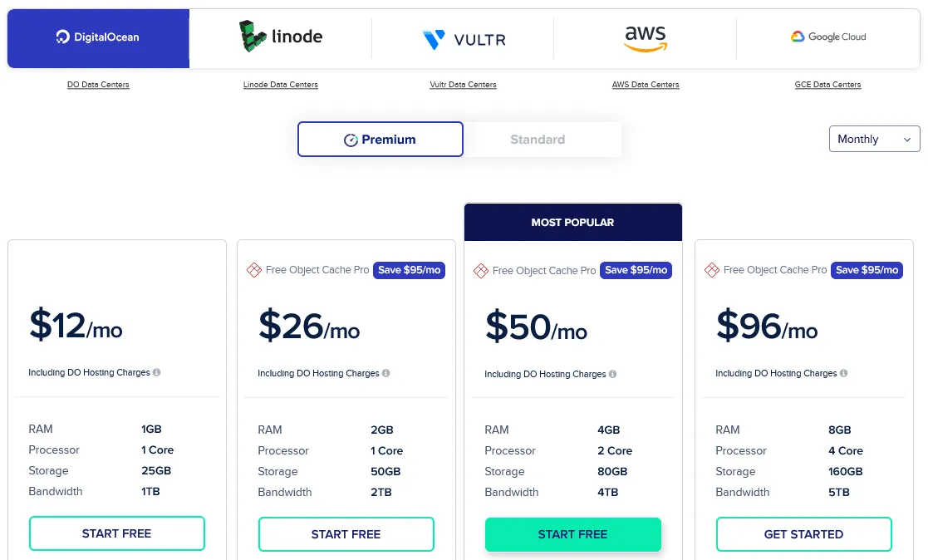
Task: Click the DigitalOcean logo icon
Action: 61,37
